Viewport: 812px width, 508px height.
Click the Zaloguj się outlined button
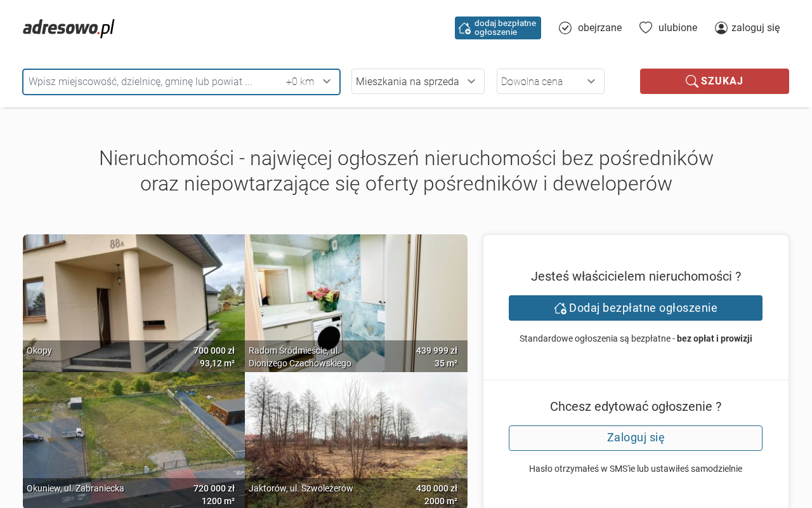click(x=635, y=438)
